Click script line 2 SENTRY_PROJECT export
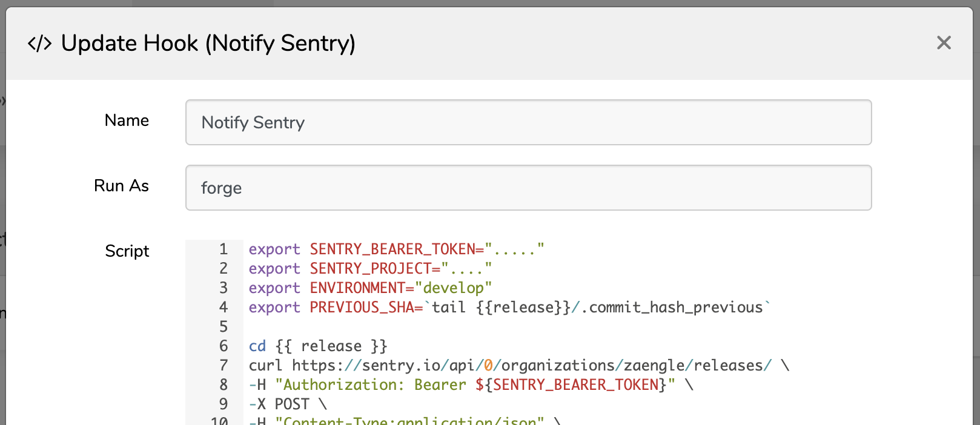This screenshot has height=425, width=980. coord(370,268)
